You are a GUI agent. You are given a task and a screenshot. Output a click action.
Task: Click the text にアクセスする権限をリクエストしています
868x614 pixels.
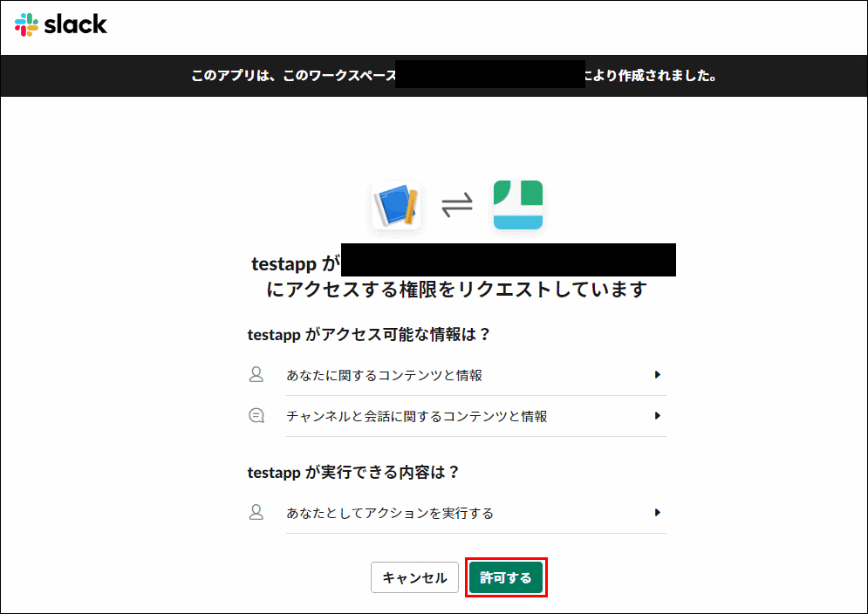click(457, 289)
